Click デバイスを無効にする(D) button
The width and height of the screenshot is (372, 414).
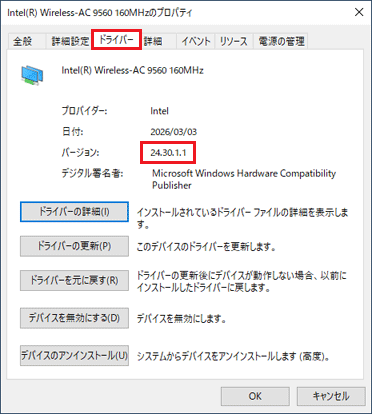74,318
